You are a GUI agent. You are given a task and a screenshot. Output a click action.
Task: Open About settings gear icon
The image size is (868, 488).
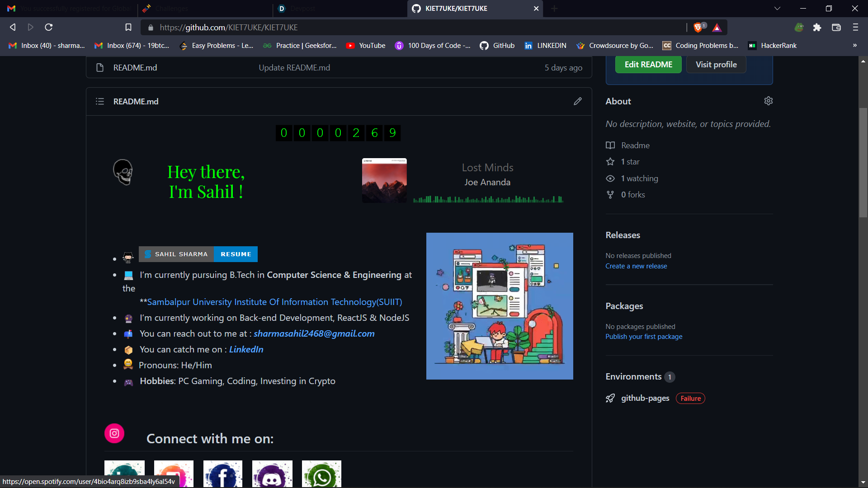click(768, 101)
